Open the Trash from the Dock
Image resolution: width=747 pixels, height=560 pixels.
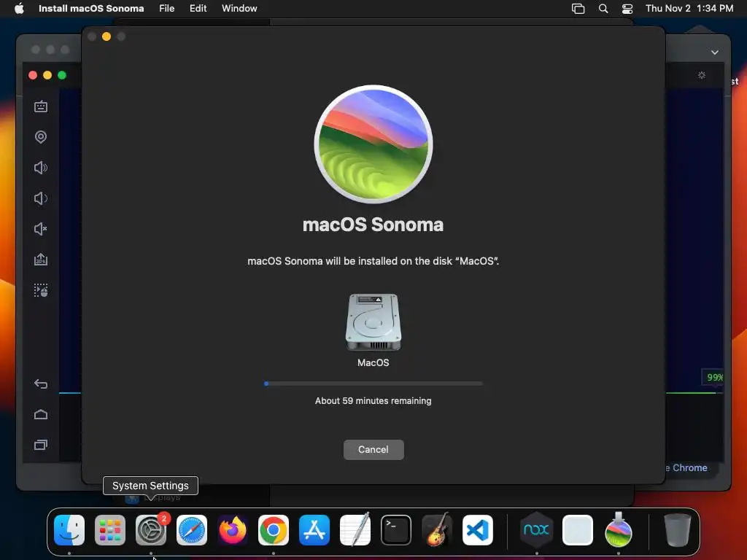pyautogui.click(x=677, y=530)
